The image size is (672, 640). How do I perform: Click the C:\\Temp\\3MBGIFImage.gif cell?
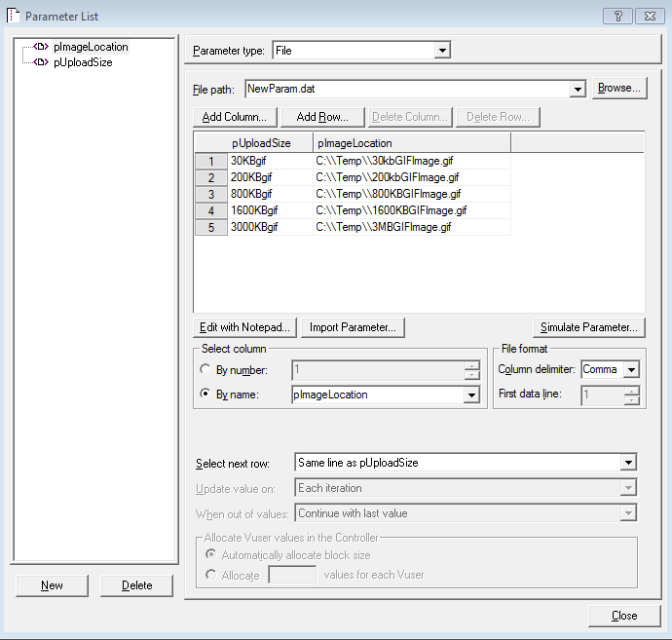pos(412,227)
